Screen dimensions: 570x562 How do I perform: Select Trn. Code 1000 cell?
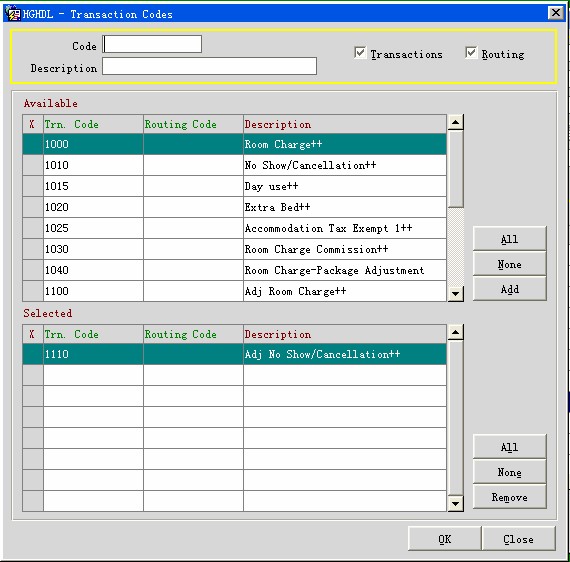coord(93,144)
